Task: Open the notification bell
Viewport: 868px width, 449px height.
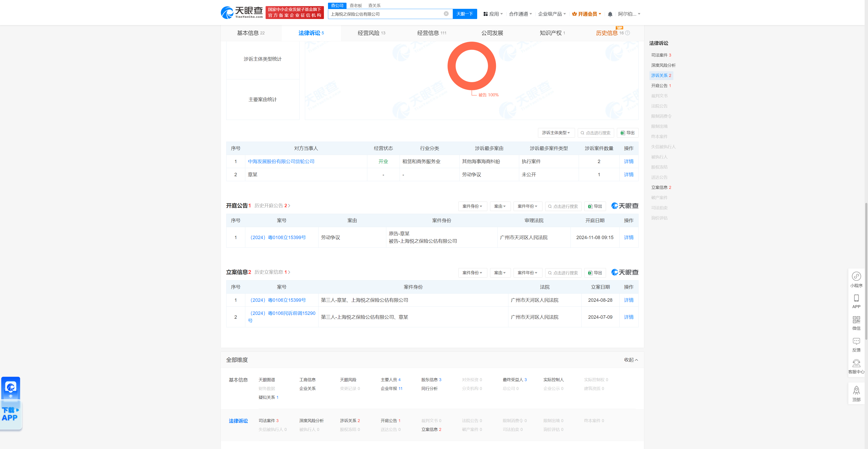Action: point(610,14)
